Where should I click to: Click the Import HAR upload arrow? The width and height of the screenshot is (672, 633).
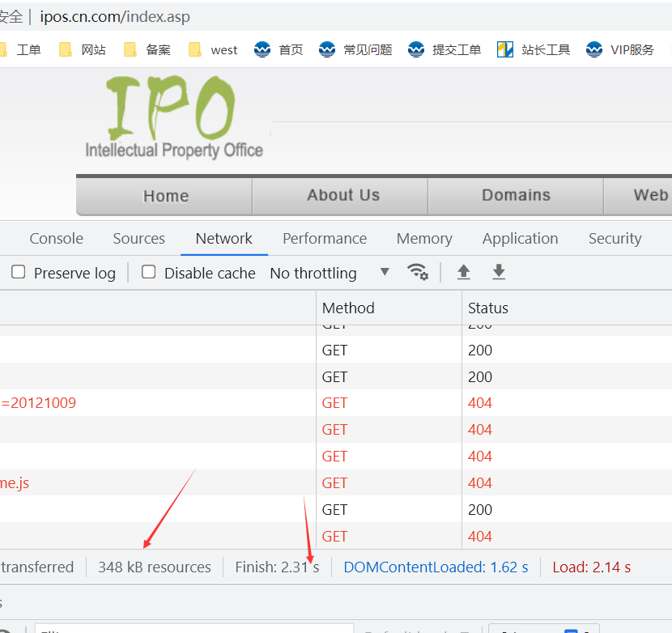(x=463, y=272)
